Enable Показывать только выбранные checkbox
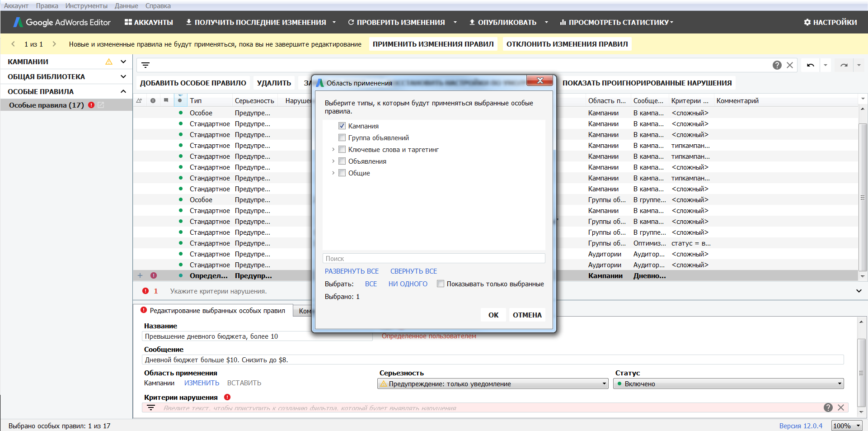 [441, 284]
